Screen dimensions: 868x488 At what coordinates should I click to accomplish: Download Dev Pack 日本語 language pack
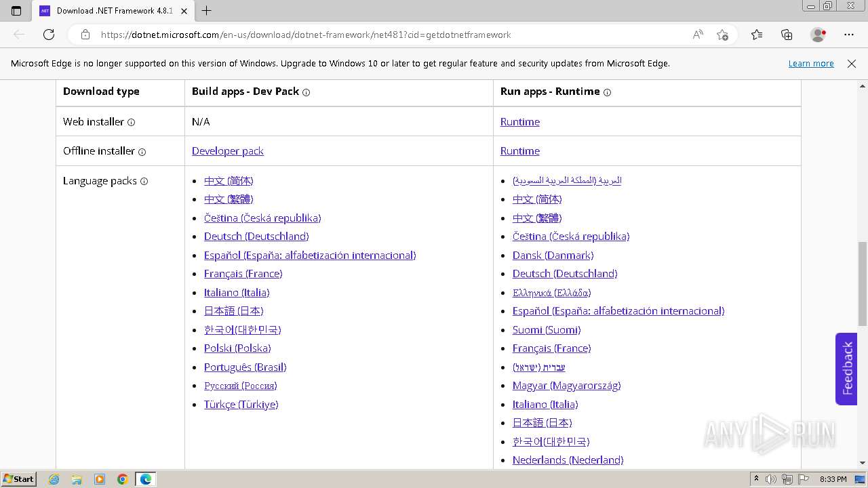234,311
